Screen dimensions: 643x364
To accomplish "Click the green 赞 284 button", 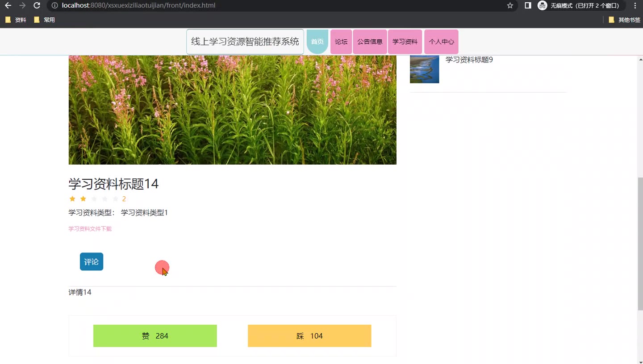I will [155, 336].
